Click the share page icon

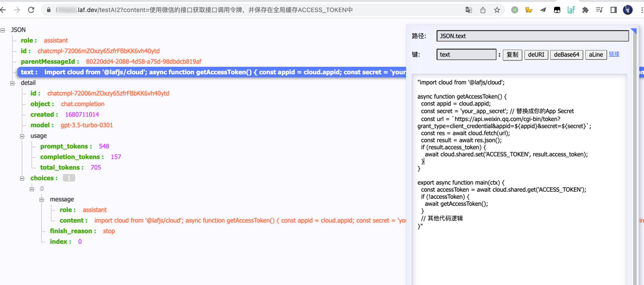pyautogui.click(x=483, y=10)
